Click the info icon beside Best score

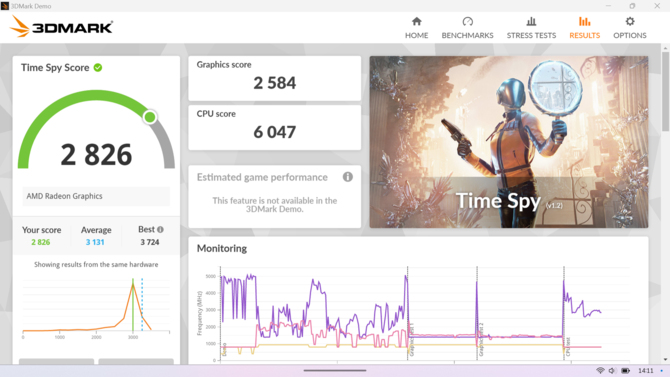[x=160, y=230]
